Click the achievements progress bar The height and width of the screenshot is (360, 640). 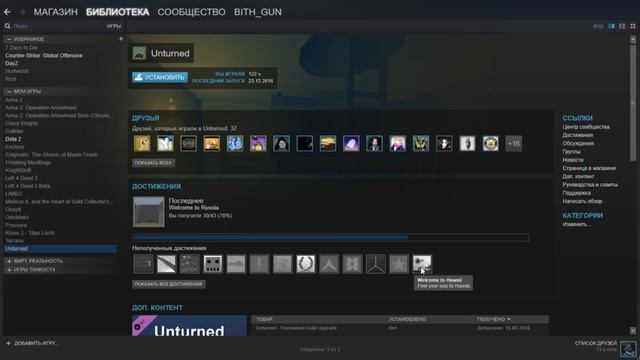(331, 238)
